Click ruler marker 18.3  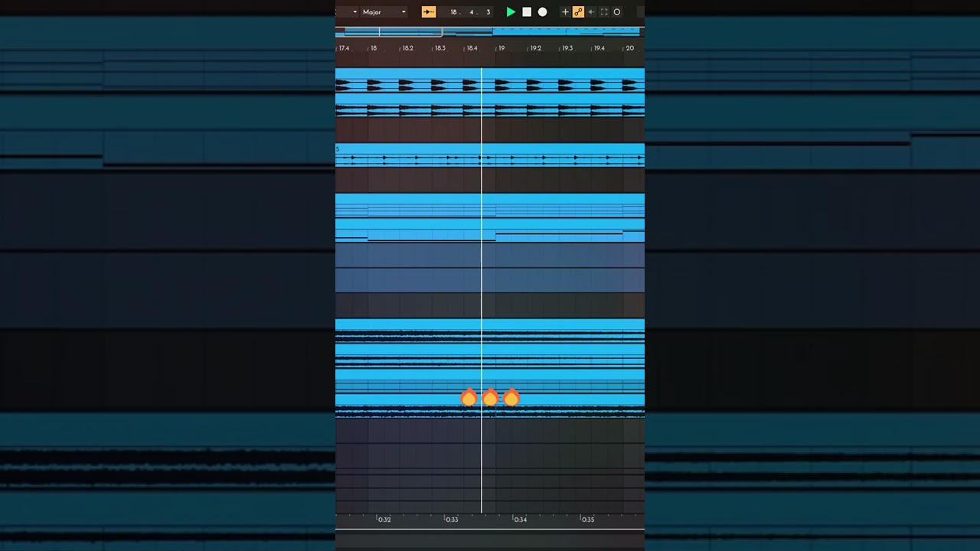click(x=439, y=48)
